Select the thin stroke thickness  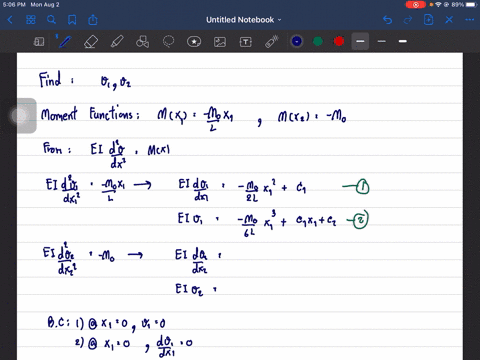coord(382,41)
